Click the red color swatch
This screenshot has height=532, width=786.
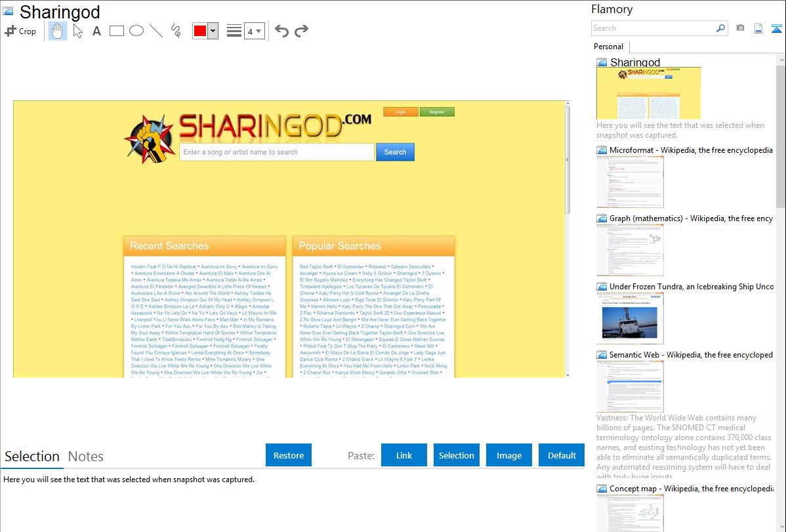[x=200, y=31]
